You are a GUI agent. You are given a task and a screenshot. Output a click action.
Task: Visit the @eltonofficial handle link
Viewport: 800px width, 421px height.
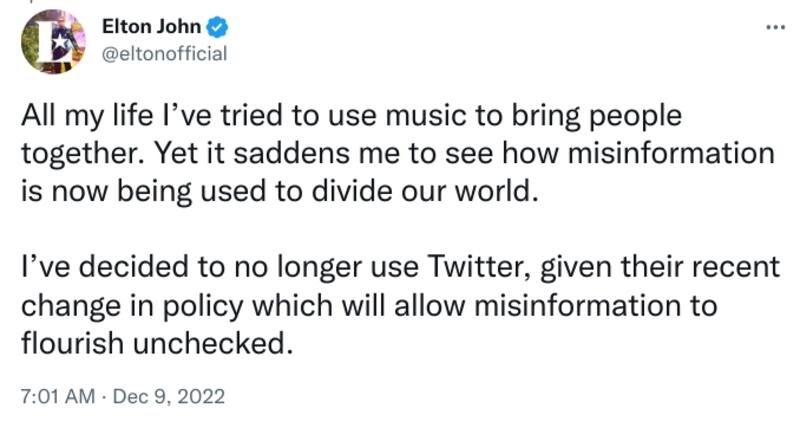165,53
